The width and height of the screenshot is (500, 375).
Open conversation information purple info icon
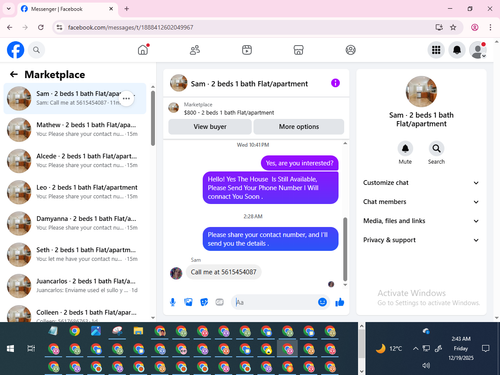(x=335, y=83)
